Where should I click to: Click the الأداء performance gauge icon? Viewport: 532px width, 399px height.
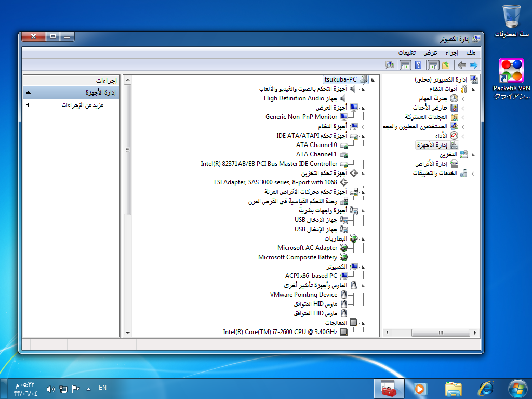pyautogui.click(x=454, y=136)
